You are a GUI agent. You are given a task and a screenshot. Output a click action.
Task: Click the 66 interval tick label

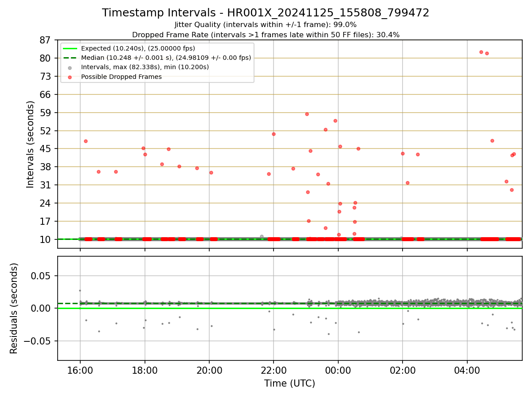click(45, 94)
